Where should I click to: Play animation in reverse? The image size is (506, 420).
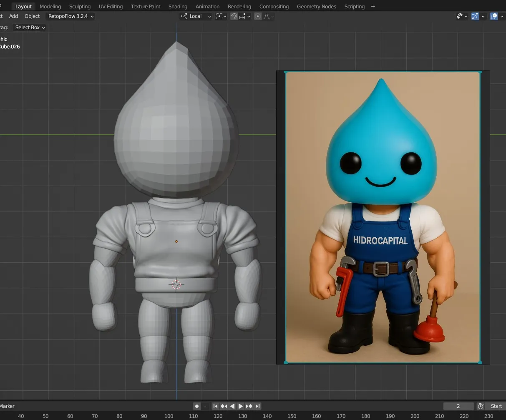point(232,406)
